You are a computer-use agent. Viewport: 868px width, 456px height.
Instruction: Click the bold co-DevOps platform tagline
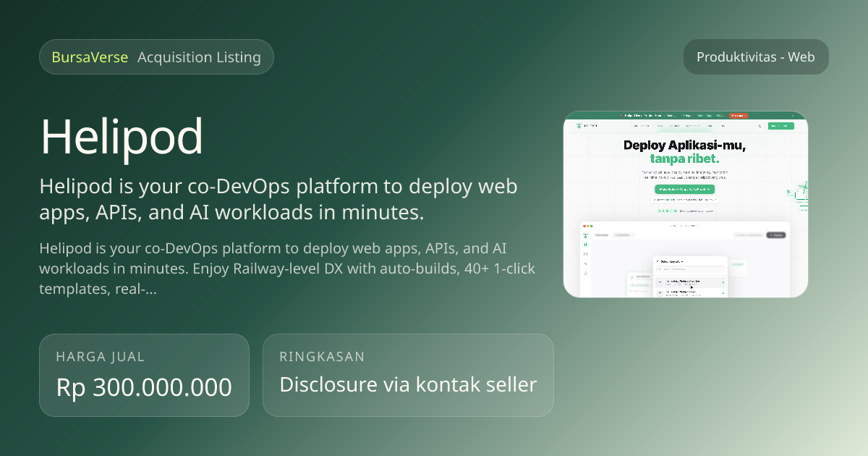[278, 199]
